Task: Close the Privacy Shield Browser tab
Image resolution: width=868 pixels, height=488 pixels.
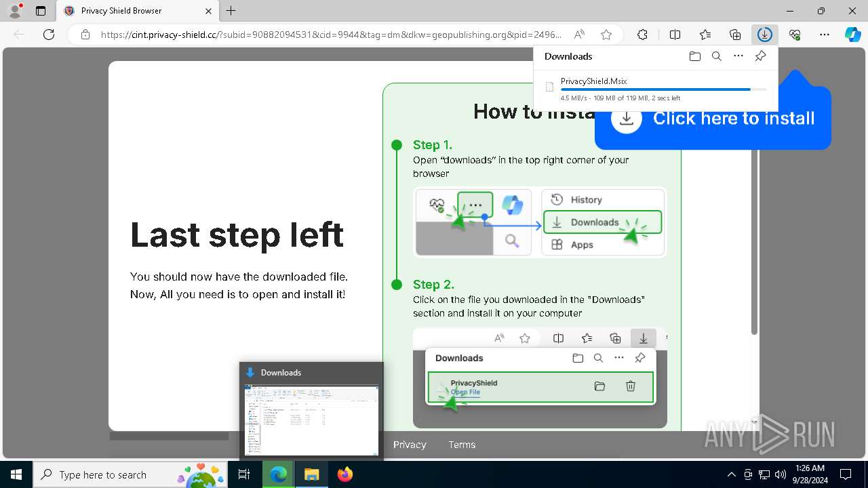Action: click(208, 11)
